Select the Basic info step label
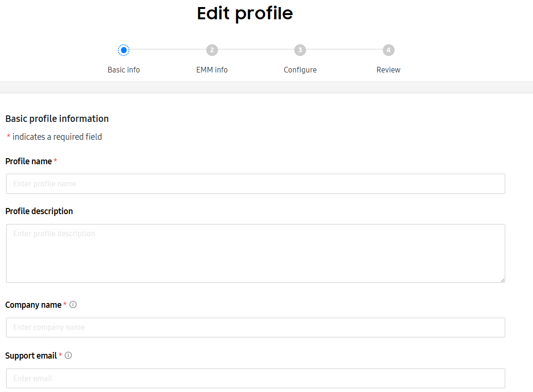Image resolution: width=533 pixels, height=392 pixels. coord(123,70)
